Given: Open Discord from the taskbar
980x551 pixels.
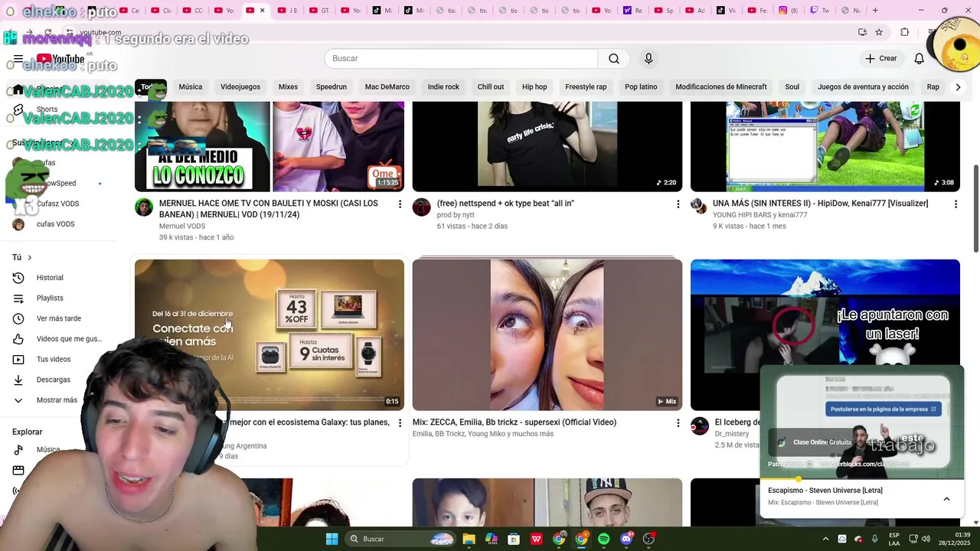Looking at the screenshot, I should point(626,539).
